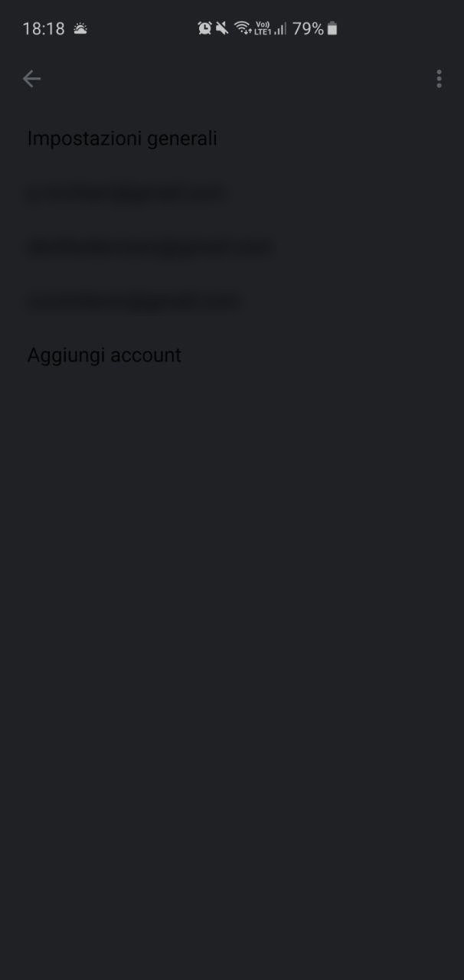Tap the alarm clock status icon
Viewport: 464px width, 980px height.
point(204,29)
